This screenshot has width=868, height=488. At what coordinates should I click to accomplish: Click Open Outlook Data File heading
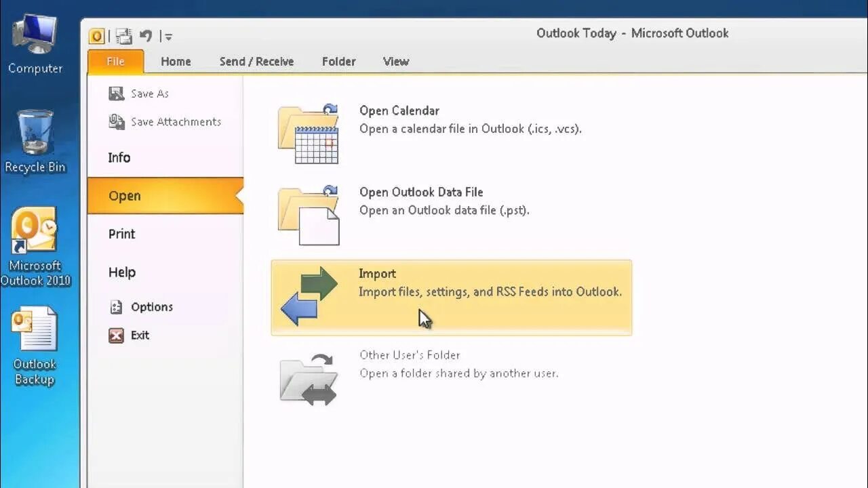pos(421,192)
